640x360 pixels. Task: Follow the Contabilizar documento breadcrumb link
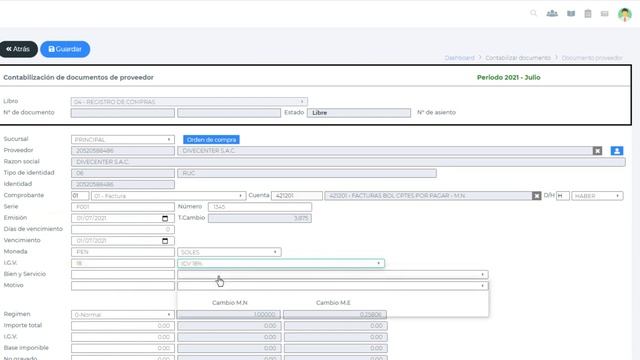click(x=518, y=58)
